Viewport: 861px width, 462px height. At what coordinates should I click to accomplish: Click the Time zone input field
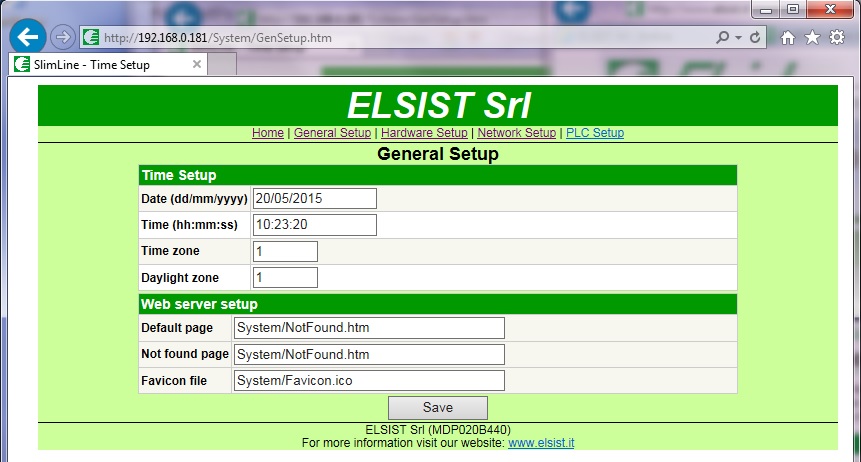pos(285,251)
